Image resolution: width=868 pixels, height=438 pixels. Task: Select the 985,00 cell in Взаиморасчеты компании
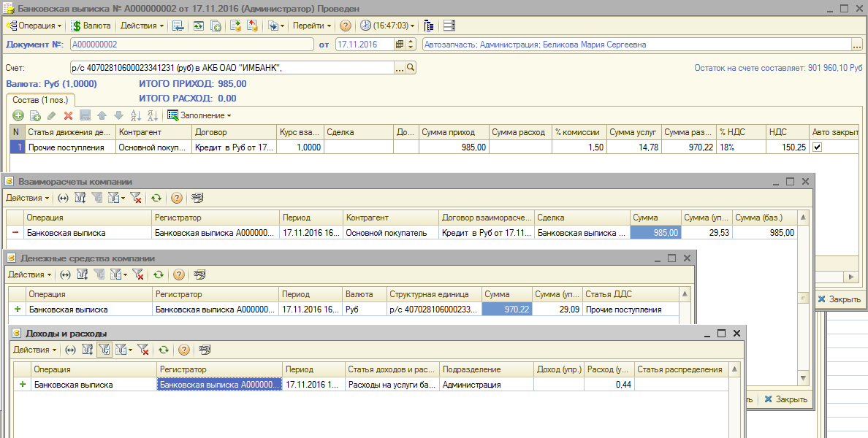coord(655,233)
